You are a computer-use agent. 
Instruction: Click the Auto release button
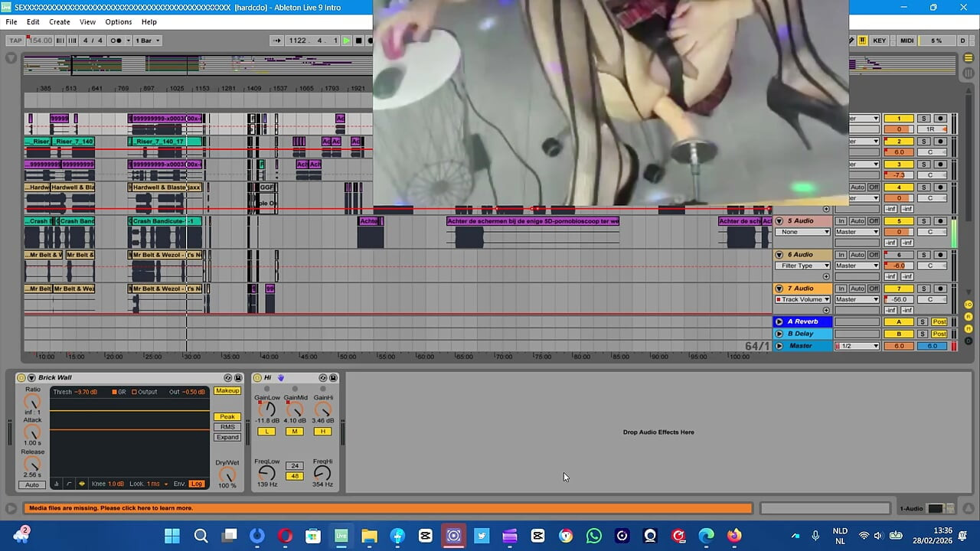tap(32, 485)
